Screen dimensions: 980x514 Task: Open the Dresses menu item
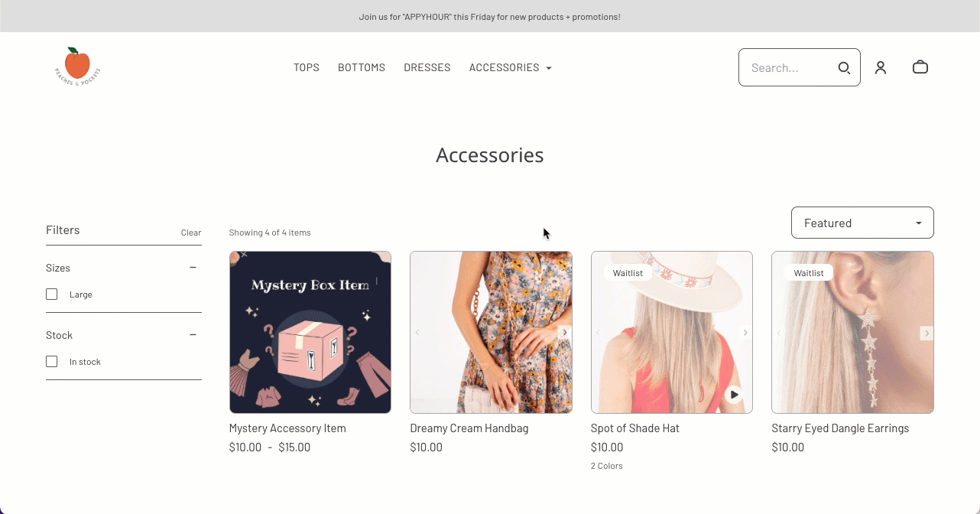coord(427,67)
